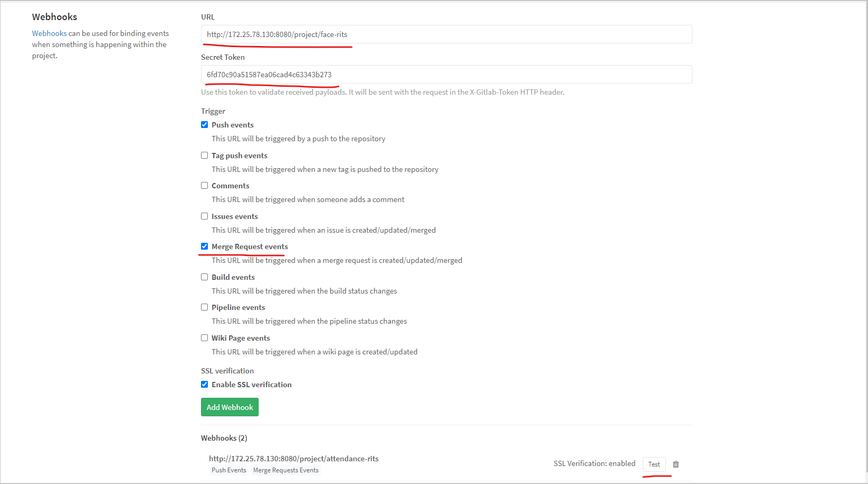
Task: Click the Push events label text
Action: coord(233,125)
